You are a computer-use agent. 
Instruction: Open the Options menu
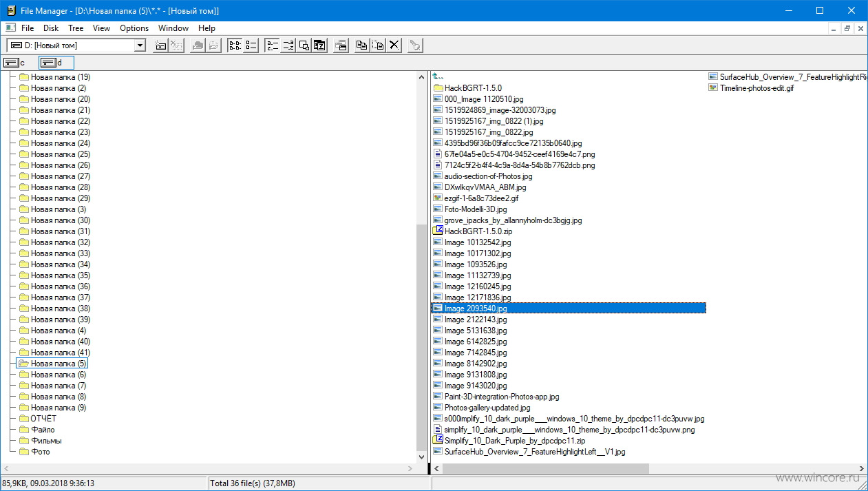(134, 28)
